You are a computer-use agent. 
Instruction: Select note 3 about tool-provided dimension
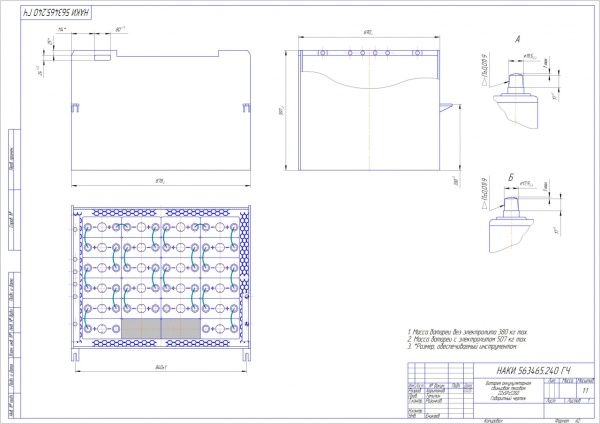tap(472, 346)
